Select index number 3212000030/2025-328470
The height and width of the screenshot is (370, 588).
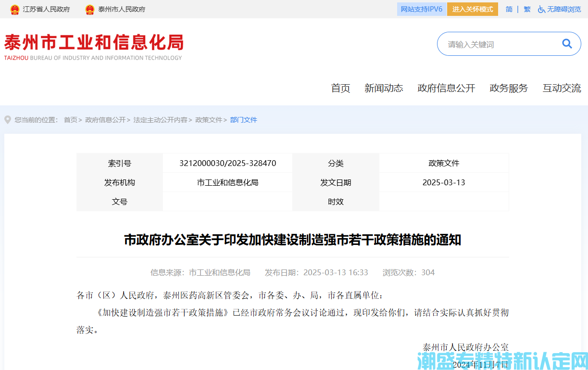[227, 163]
